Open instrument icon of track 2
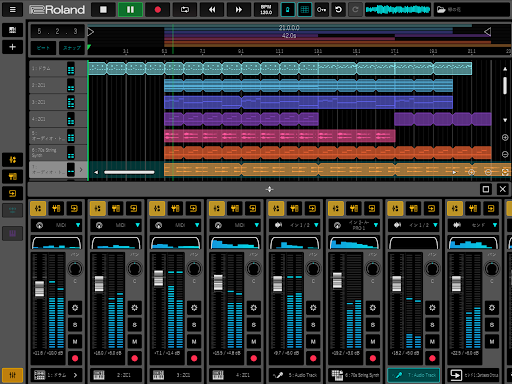The image size is (512, 384). [x=71, y=85]
